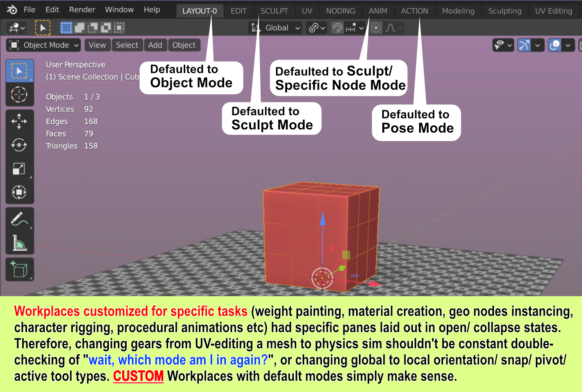
Task: Toggle Show Overlays button
Action: pyautogui.click(x=555, y=45)
